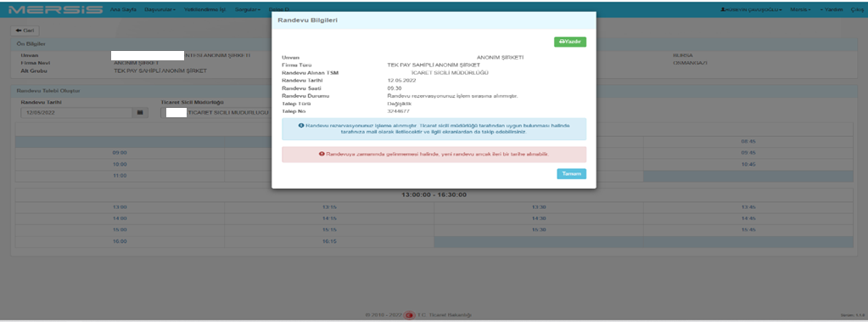
Task: Expand the Başvurular dropdown menu
Action: [x=160, y=10]
